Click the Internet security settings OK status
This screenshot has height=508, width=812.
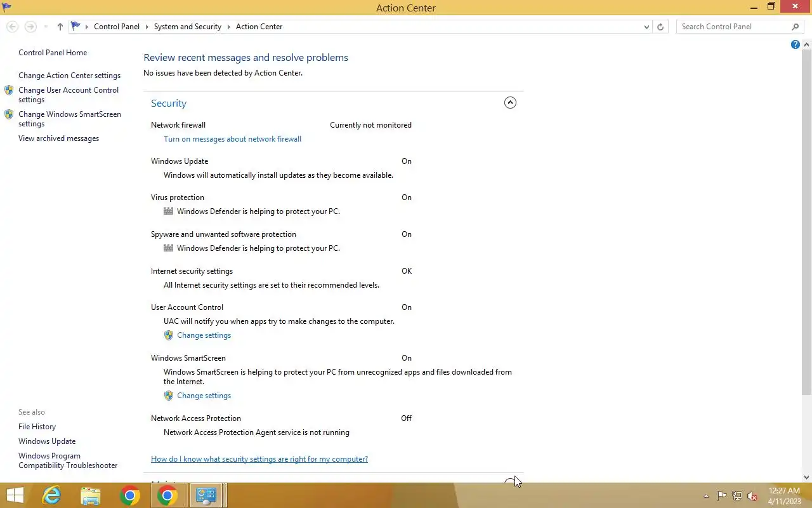[407, 271]
